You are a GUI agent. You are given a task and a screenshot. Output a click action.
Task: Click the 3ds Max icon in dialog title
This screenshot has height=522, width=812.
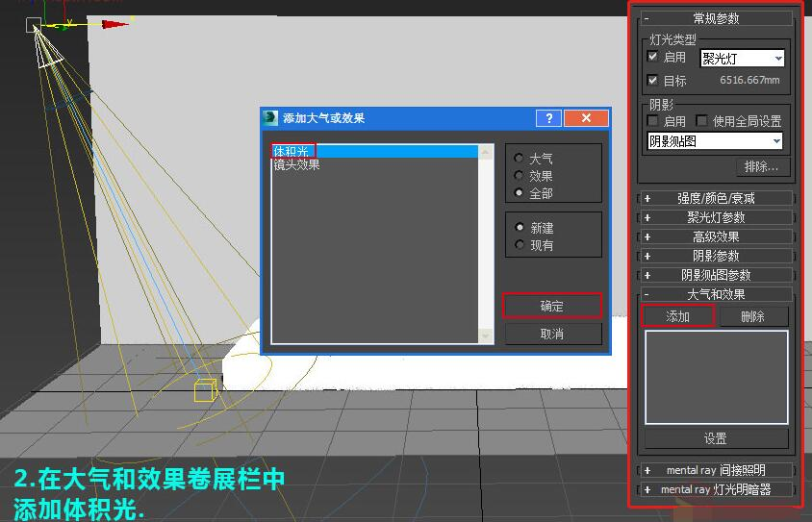(270, 118)
